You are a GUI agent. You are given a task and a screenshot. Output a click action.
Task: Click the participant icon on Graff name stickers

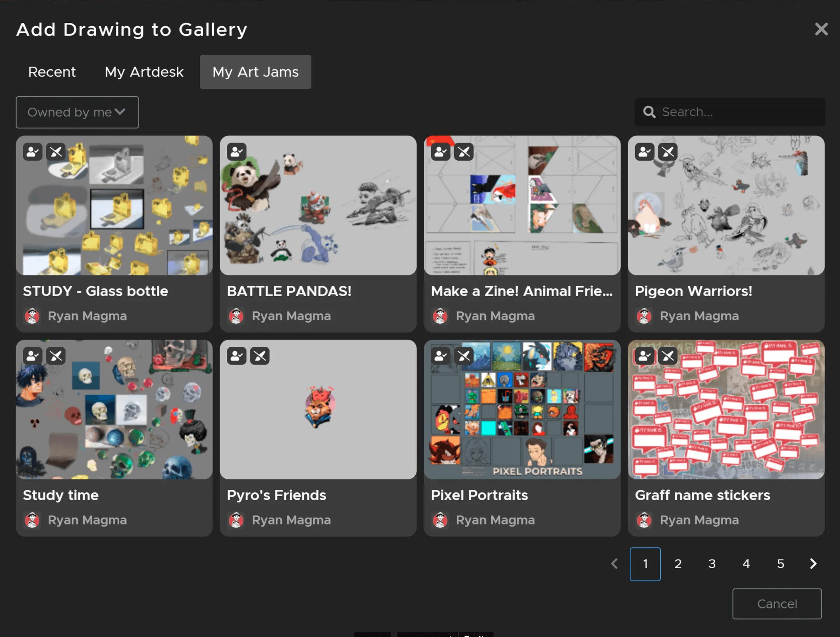pos(644,356)
